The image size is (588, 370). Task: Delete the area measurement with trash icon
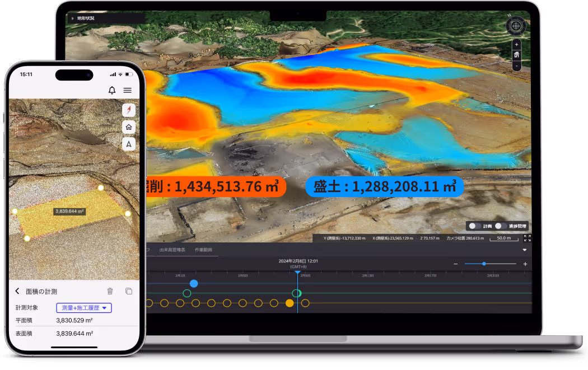(110, 291)
